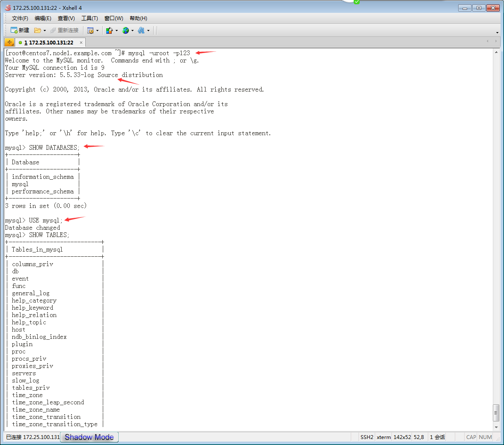Open the 工具(T) menu
The image size is (504, 445).
[x=89, y=18]
